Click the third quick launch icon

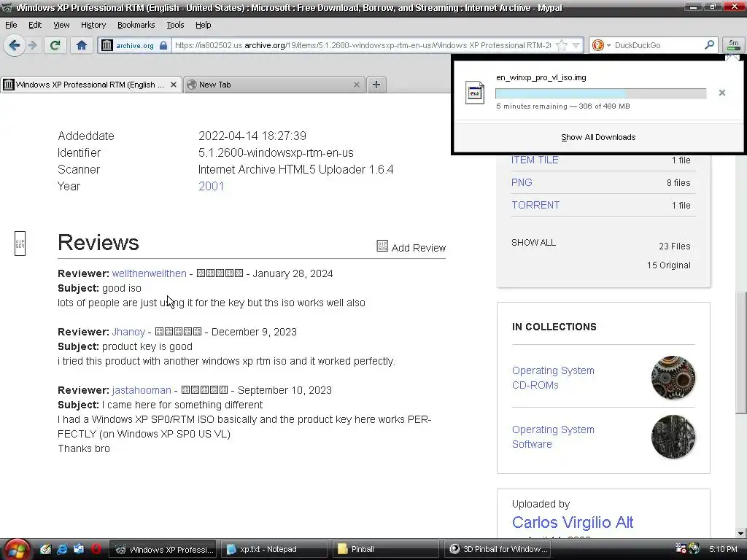point(79,549)
